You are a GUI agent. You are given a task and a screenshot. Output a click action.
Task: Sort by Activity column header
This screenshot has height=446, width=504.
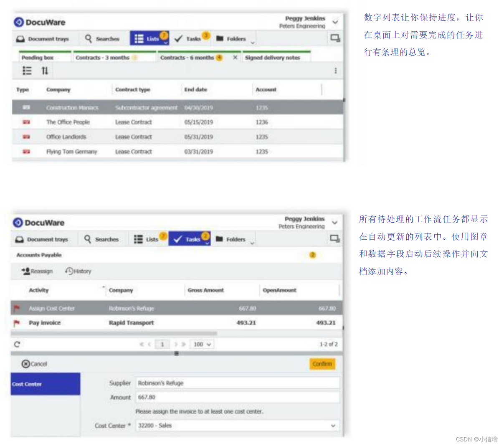[39, 290]
